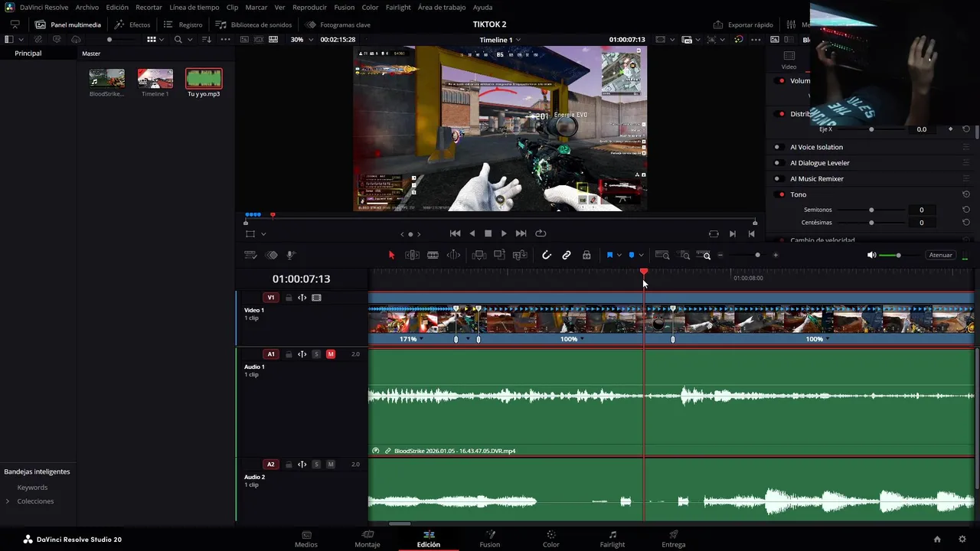Viewport: 980px width, 551px height.
Task: Click Exportar rápido
Action: tap(743, 24)
